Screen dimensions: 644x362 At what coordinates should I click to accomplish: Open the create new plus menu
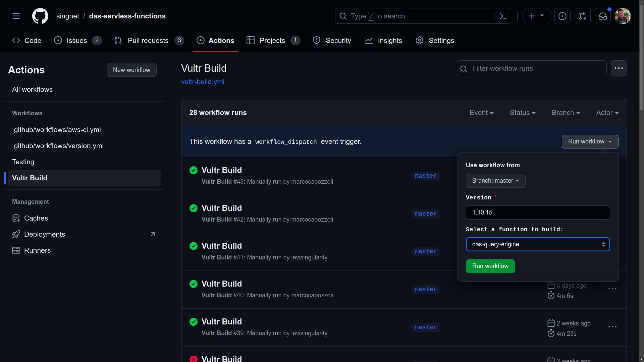coord(537,16)
